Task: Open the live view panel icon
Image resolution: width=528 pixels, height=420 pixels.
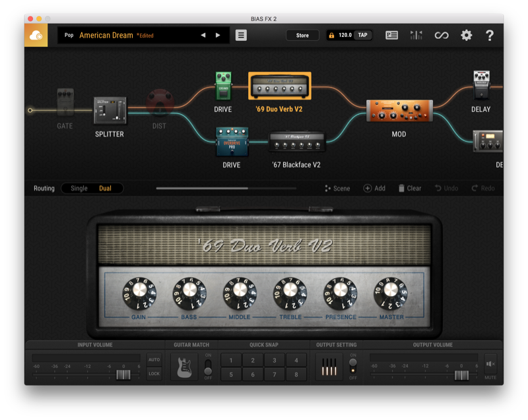Action: pos(391,35)
